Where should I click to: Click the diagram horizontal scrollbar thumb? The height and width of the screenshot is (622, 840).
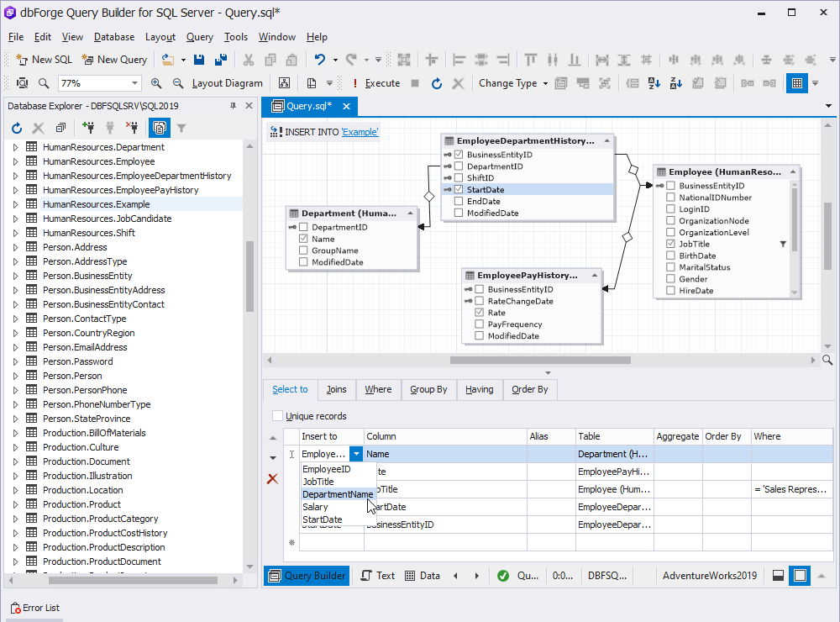point(540,361)
